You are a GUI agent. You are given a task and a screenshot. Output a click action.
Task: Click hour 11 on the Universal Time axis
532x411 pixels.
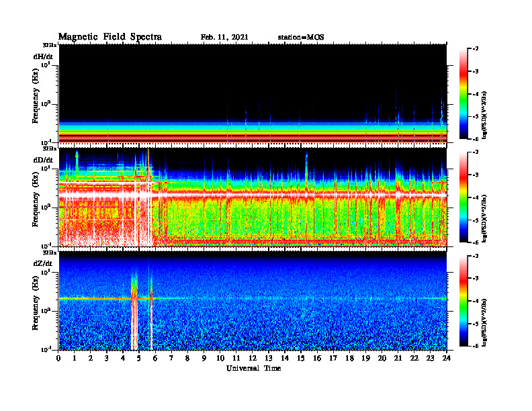236,358
